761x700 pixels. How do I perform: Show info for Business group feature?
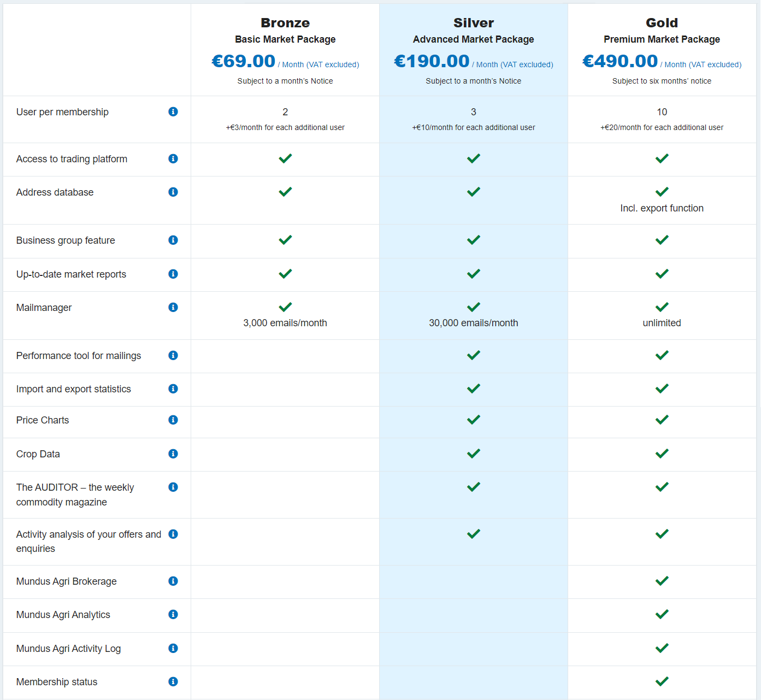173,240
